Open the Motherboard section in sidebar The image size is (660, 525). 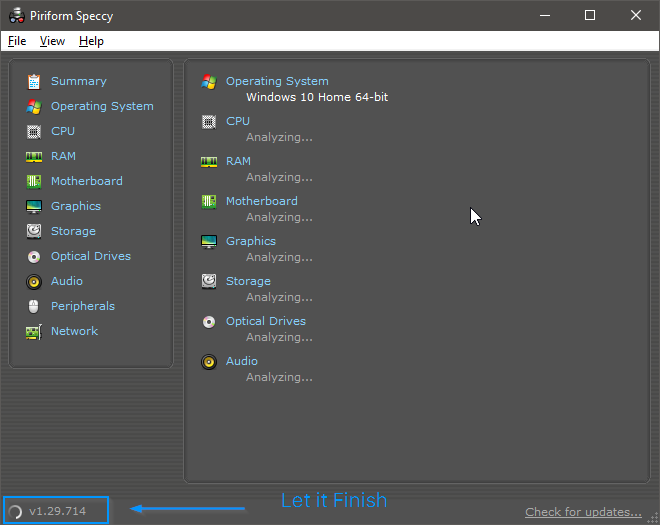87,181
